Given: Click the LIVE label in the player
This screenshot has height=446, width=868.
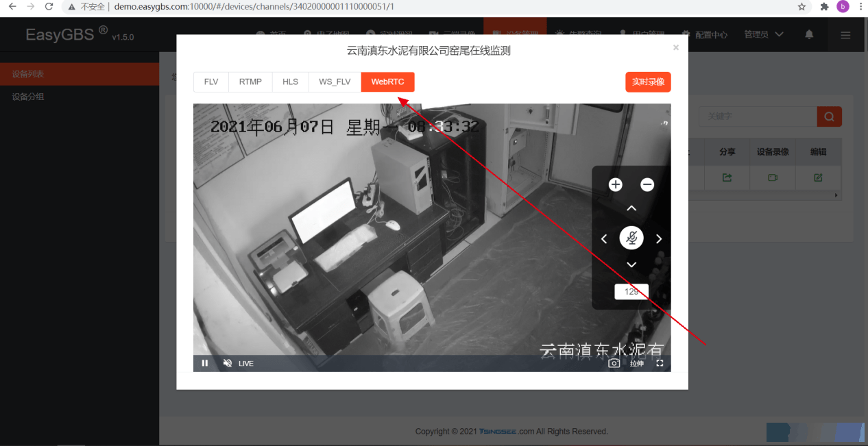Looking at the screenshot, I should click(x=246, y=363).
